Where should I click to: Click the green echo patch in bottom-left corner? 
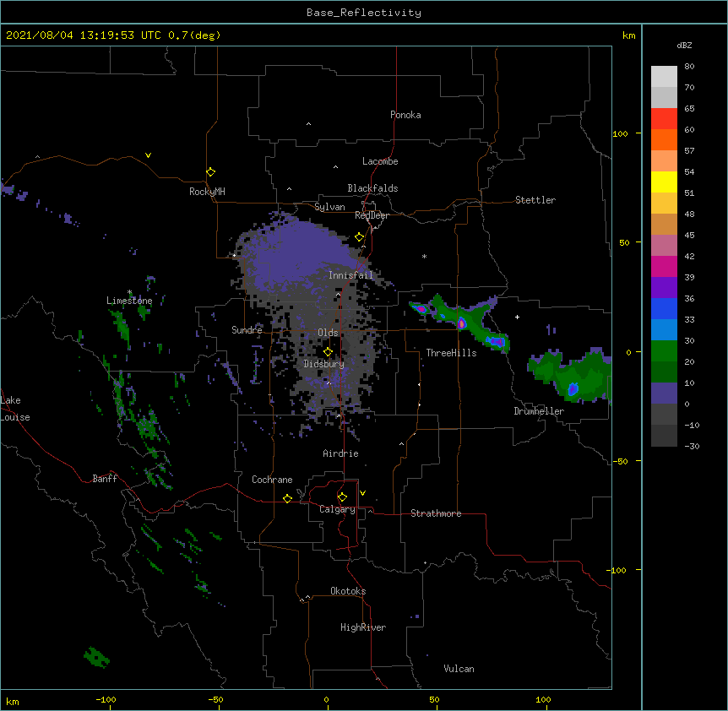[x=96, y=657]
